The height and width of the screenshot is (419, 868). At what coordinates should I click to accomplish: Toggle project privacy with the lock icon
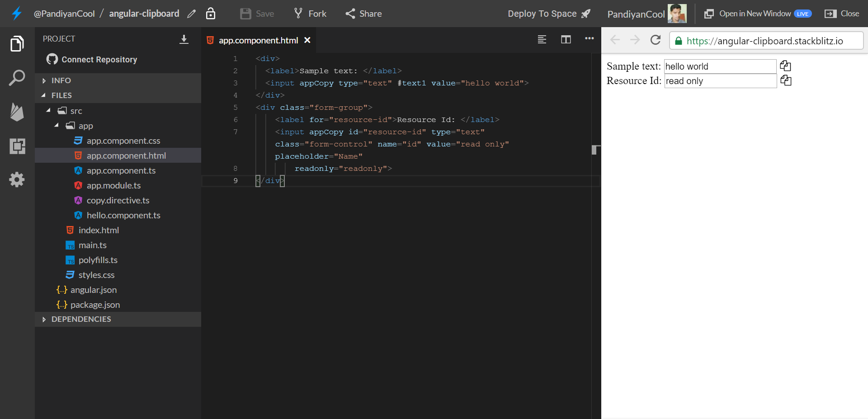211,14
